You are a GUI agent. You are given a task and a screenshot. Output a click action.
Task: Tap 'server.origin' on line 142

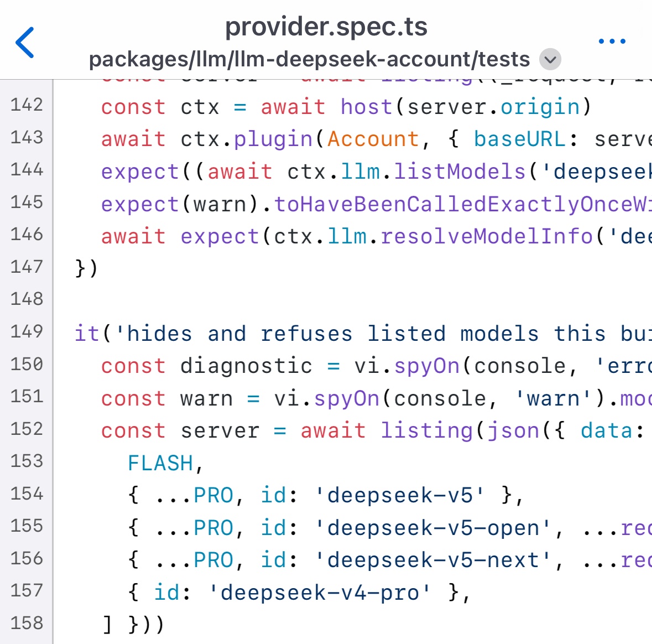click(x=493, y=107)
